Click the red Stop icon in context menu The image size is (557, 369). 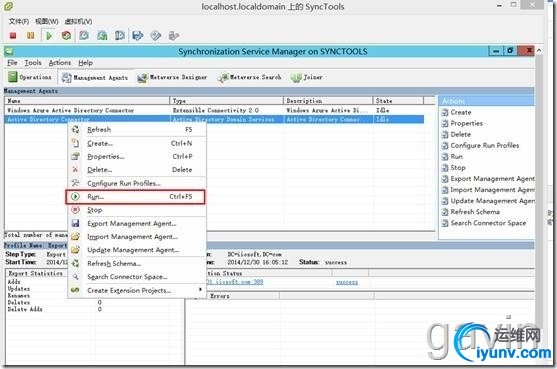point(75,210)
